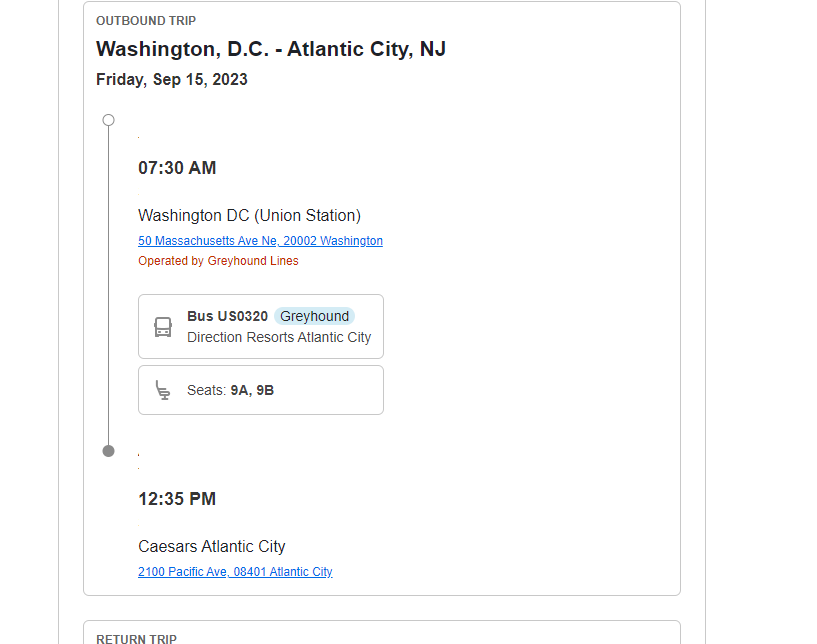This screenshot has height=644, width=817.
Task: Open the 2100 Pacific Ave Atlantic City link
Action: 235,571
